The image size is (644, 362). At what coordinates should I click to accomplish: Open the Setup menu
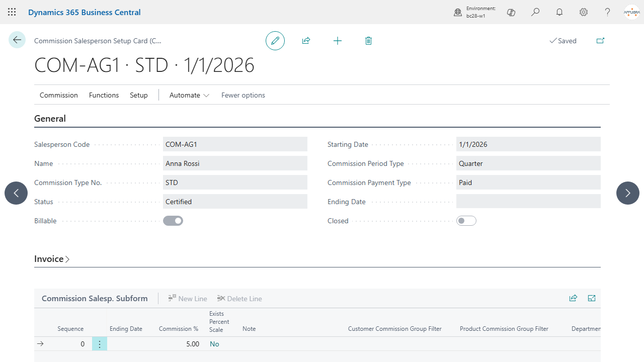click(139, 95)
